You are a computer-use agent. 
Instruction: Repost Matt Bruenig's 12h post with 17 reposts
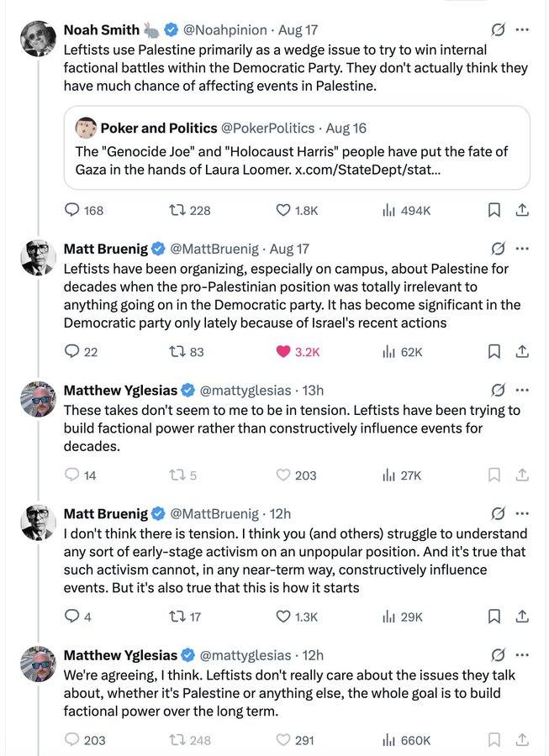185,617
